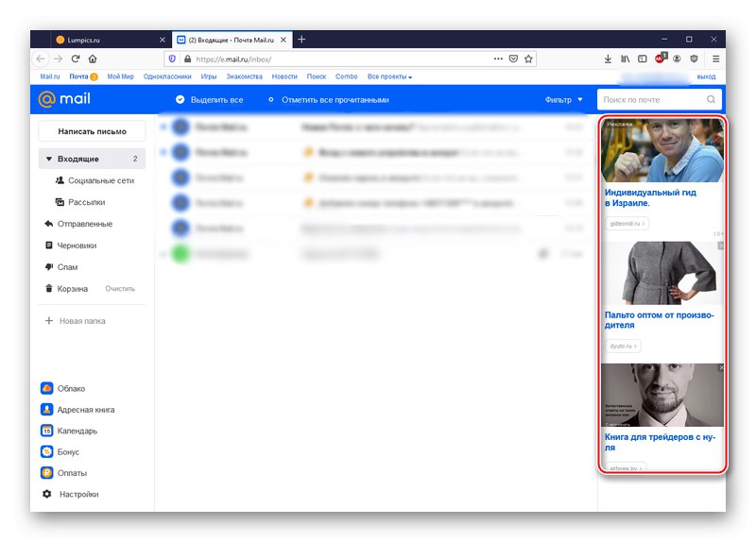
Task: Open Спам folder
Action: point(60,267)
